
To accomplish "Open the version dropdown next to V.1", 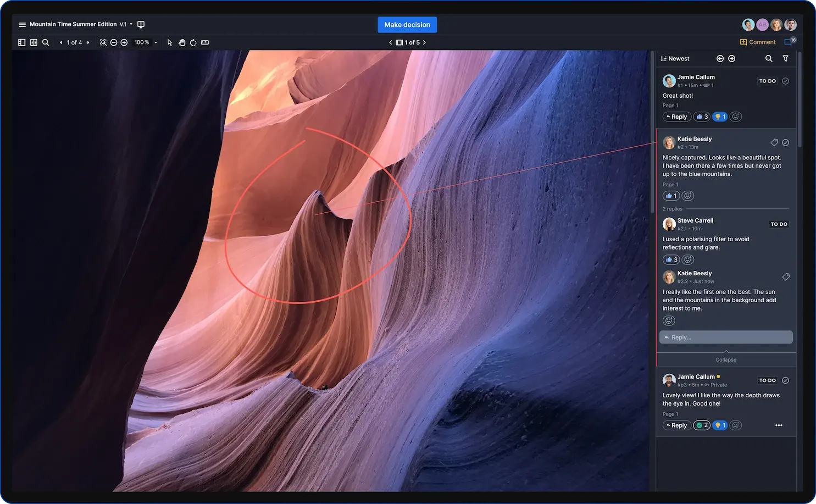I will click(x=130, y=24).
